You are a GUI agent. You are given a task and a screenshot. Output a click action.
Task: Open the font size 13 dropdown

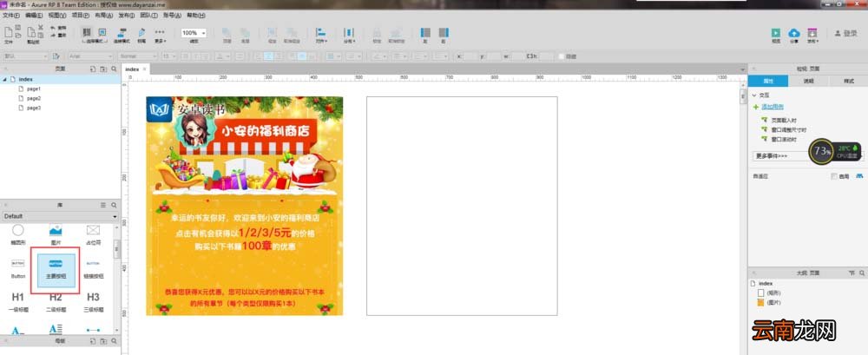click(x=169, y=56)
